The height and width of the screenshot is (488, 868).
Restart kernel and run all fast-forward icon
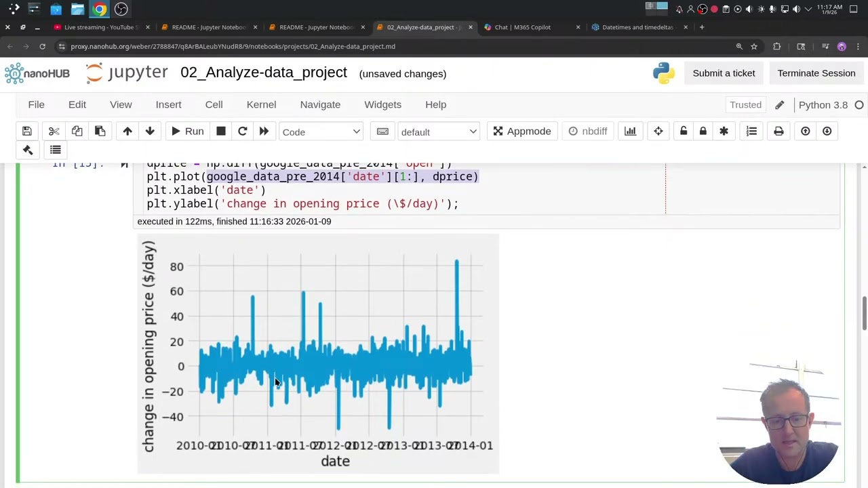(x=264, y=131)
